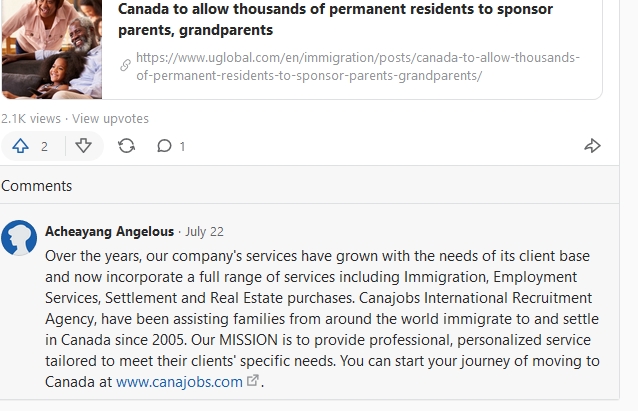Click the chain link icon beside URL
638x411 pixels.
click(x=125, y=66)
